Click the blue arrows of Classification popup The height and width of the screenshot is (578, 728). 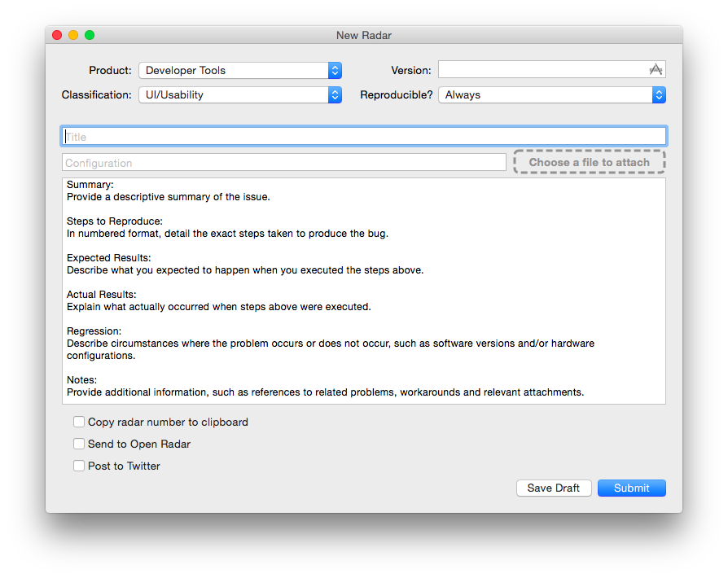tap(335, 94)
